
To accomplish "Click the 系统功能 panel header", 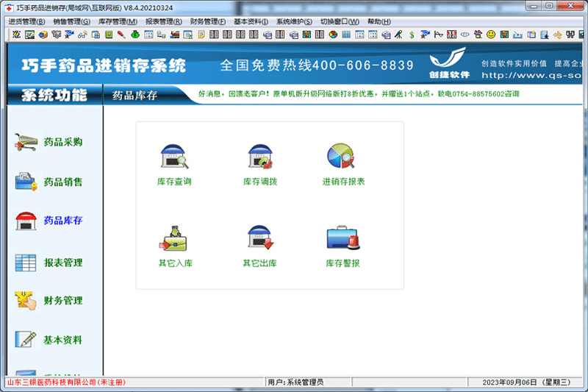I will (54, 96).
